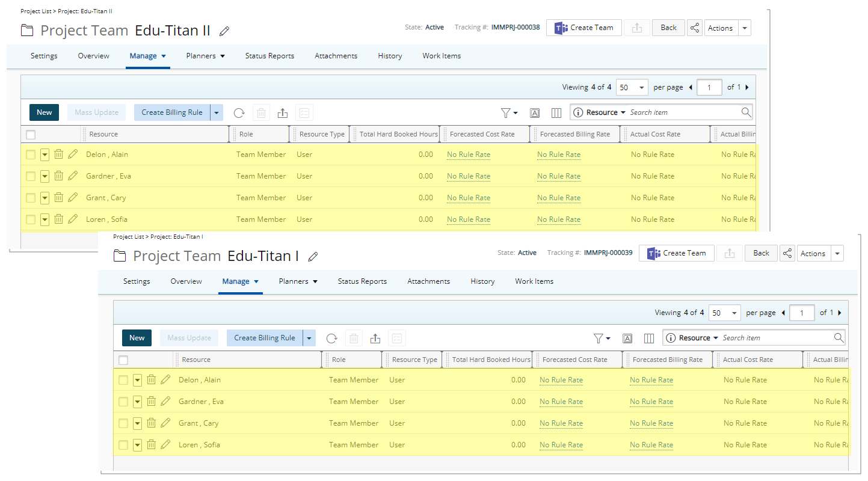Screen dimensions: 868x481
Task: Edit Edu-Titan II project name pencil icon
Action: pyautogui.click(x=224, y=31)
